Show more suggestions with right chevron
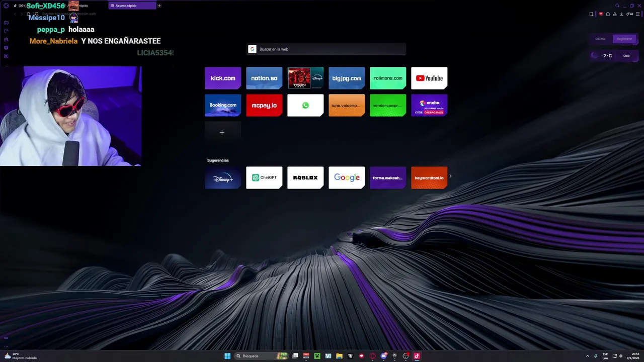The width and height of the screenshot is (644, 362). pyautogui.click(x=450, y=176)
